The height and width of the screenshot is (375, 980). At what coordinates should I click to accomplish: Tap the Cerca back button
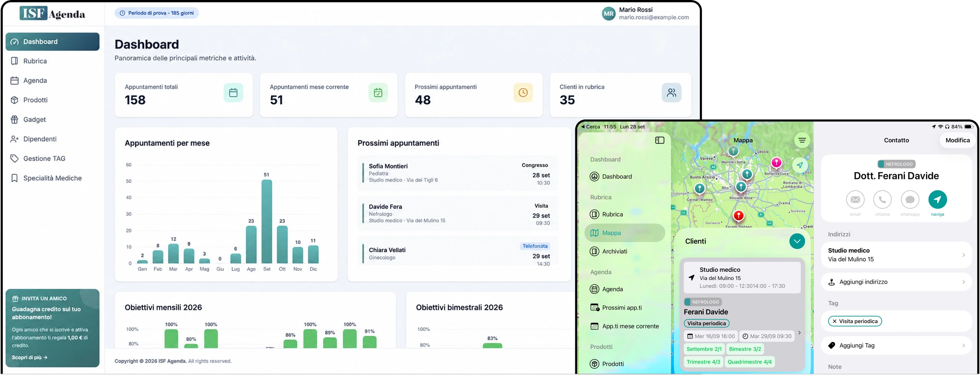click(x=590, y=127)
